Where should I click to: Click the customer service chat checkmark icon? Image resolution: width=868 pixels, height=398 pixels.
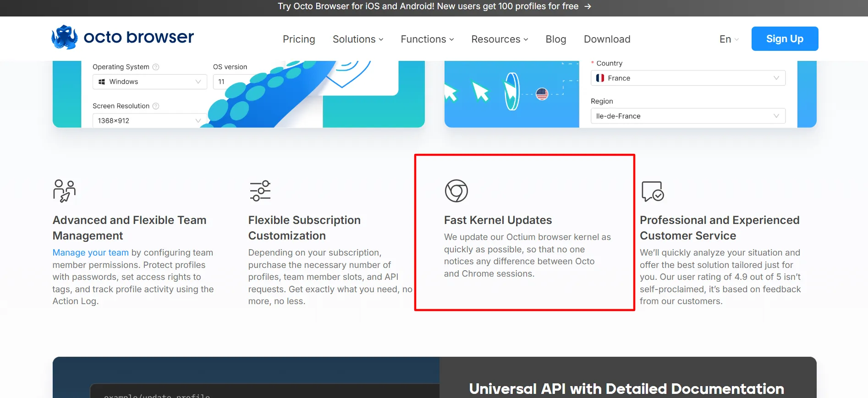point(652,191)
